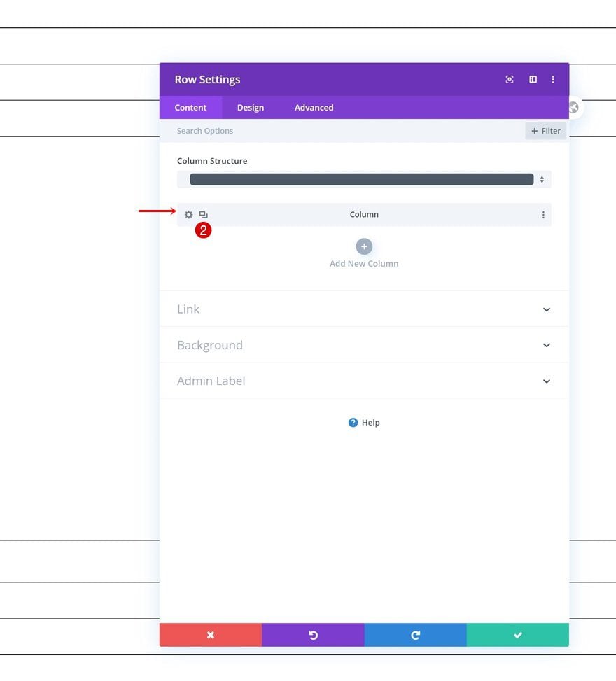The width and height of the screenshot is (616, 681).
Task: Click the globe icon beside the modal
Action: click(x=574, y=107)
